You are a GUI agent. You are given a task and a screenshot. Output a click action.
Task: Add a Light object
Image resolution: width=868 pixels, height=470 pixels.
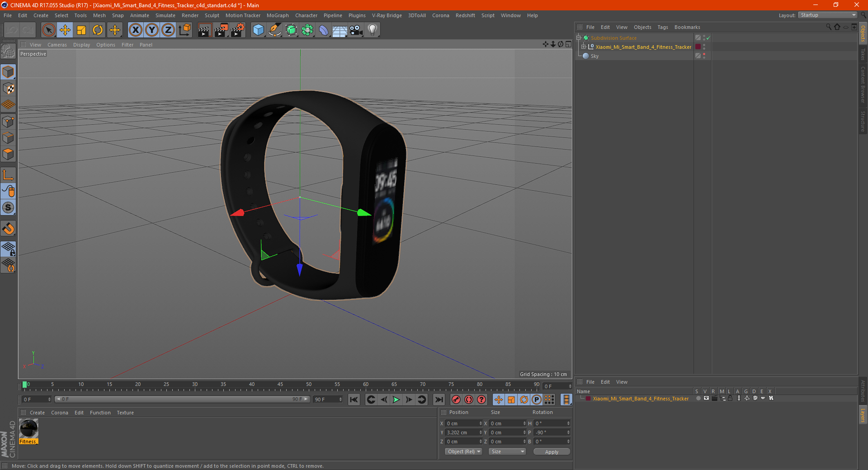[373, 30]
